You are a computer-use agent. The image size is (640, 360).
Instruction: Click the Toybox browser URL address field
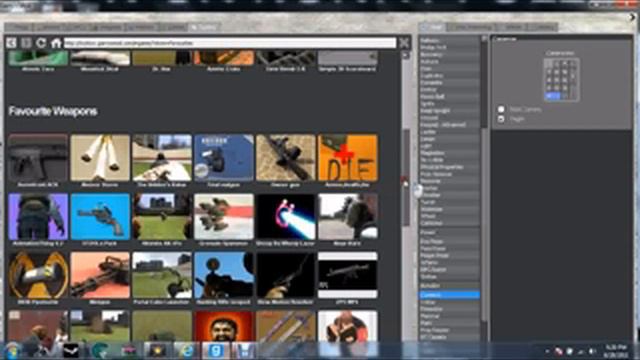tap(230, 43)
